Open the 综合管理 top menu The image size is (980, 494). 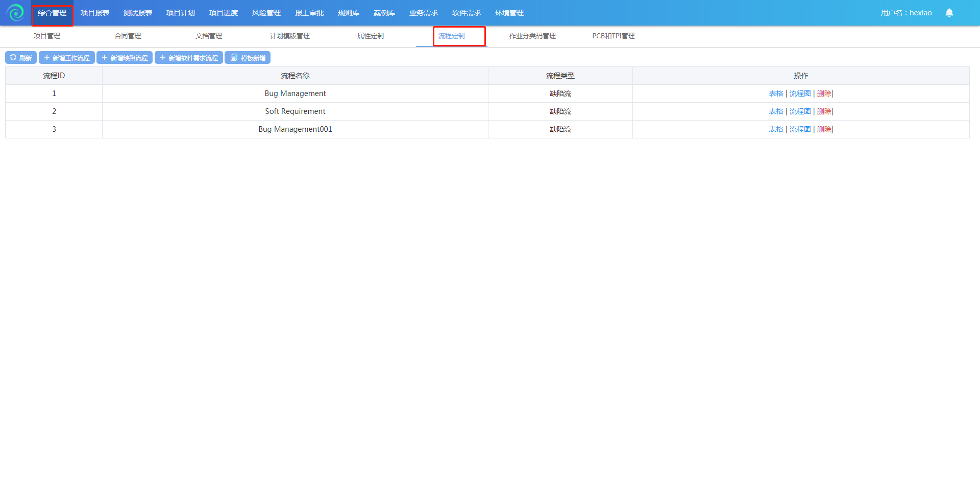(x=52, y=13)
